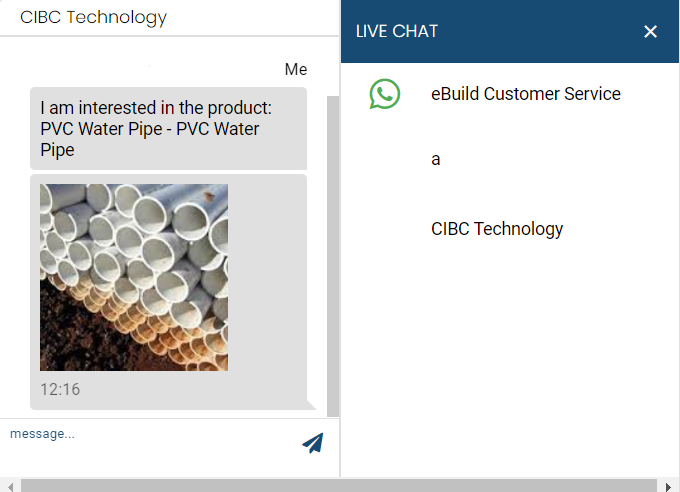680x492 pixels.
Task: Select CIBC Technology in contact list
Action: (x=497, y=229)
